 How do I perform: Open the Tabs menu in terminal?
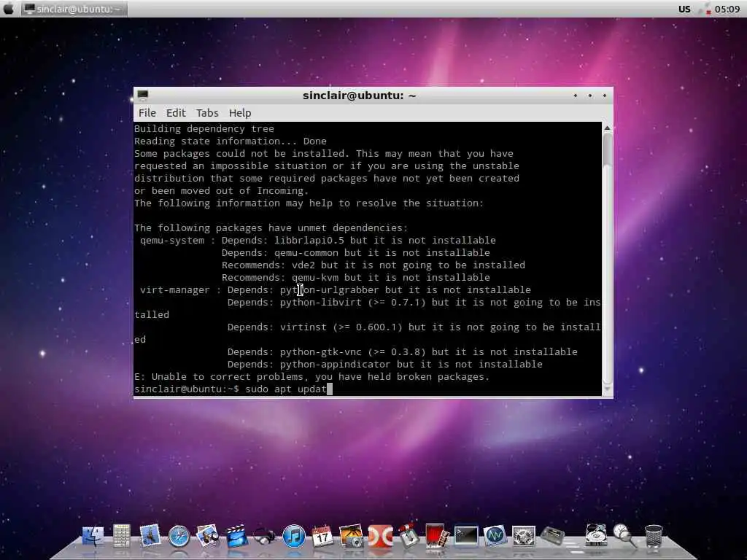pyautogui.click(x=207, y=113)
